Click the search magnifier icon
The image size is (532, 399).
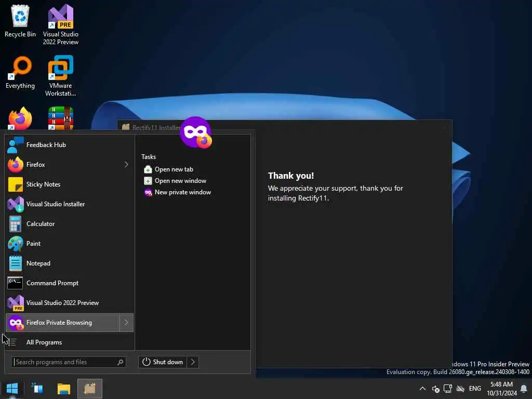pyautogui.click(x=120, y=362)
